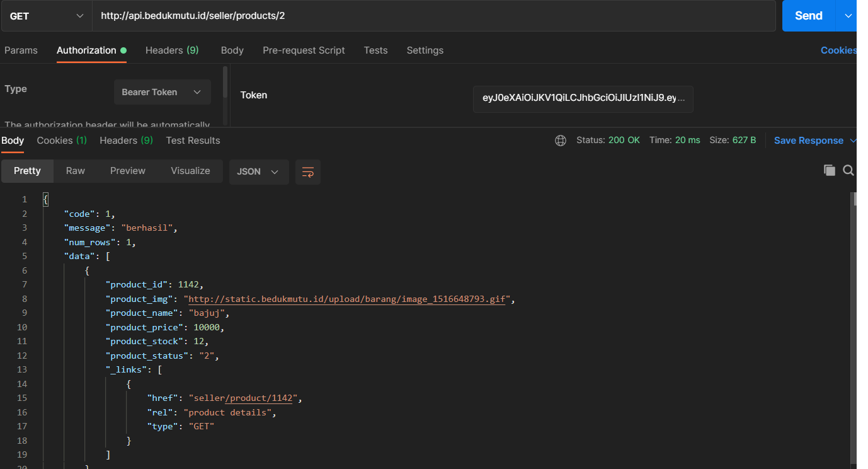Switch to the Params tab

click(x=21, y=50)
